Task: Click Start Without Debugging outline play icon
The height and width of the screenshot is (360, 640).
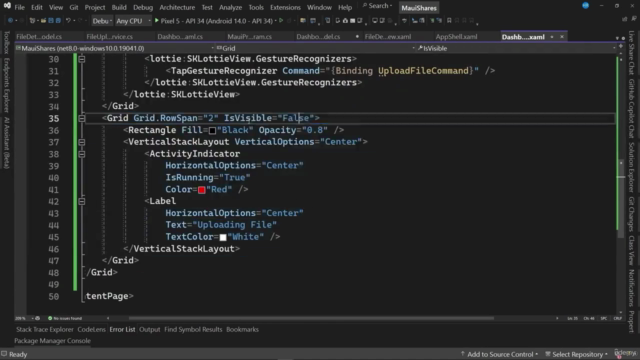Action: 281,20
